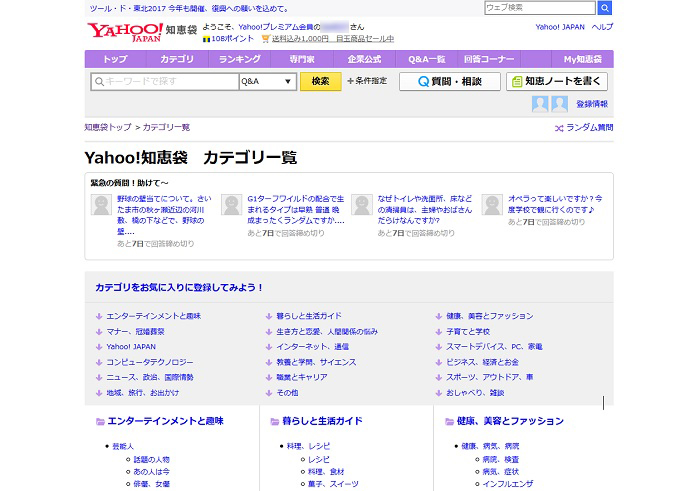Click down arrow beside 地域、旅行、お出かけ
This screenshot has height=491, width=700.
(99, 393)
